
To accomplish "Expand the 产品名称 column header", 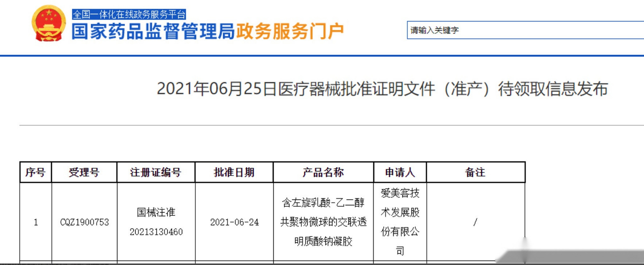I will click(323, 172).
